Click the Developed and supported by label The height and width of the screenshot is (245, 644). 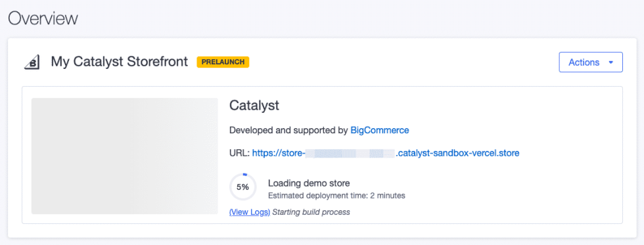288,131
